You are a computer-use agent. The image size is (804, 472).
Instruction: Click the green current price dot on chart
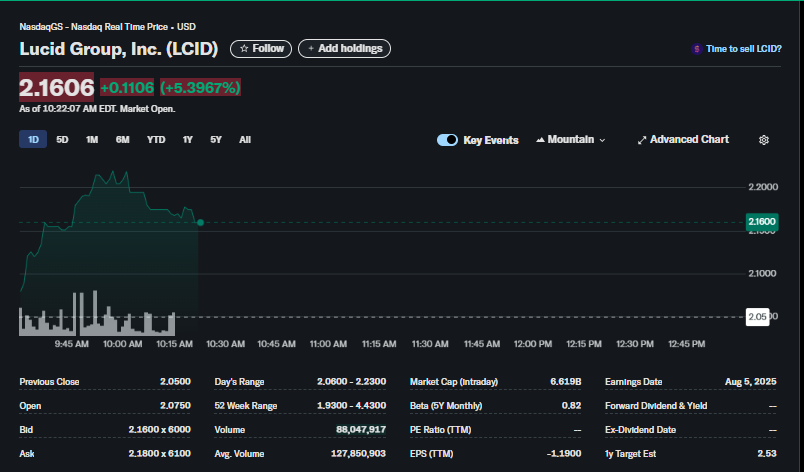pyautogui.click(x=200, y=222)
